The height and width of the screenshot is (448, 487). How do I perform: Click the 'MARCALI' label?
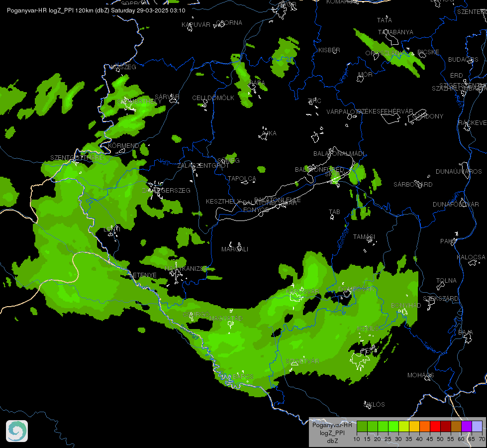point(234,249)
